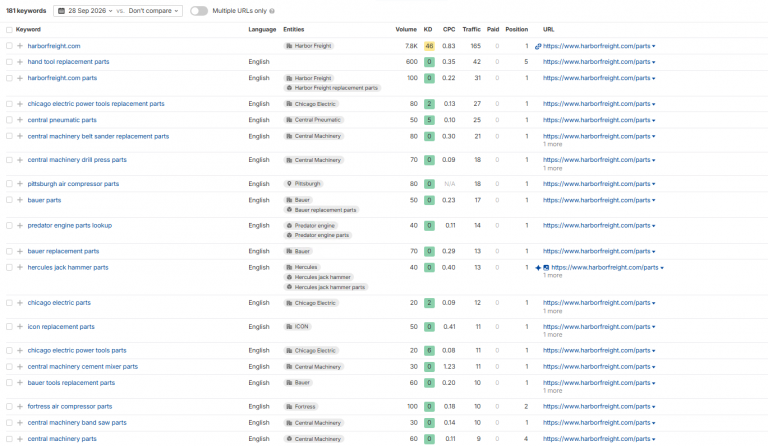Check the select-all checkbox in header

point(9,30)
